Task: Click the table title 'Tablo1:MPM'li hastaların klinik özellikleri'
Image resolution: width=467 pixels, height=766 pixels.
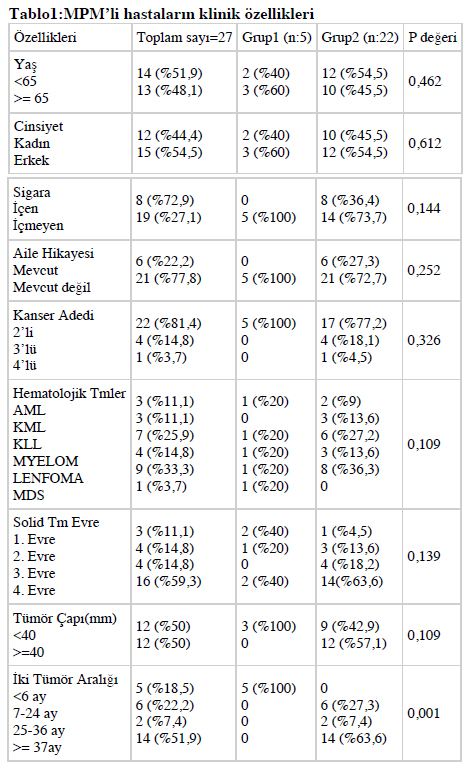Action: (x=162, y=14)
